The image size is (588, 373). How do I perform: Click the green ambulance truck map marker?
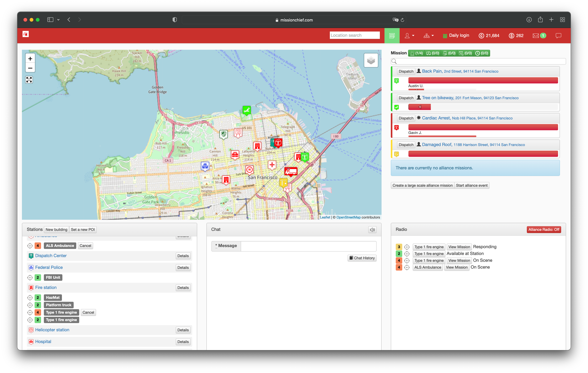291,171
